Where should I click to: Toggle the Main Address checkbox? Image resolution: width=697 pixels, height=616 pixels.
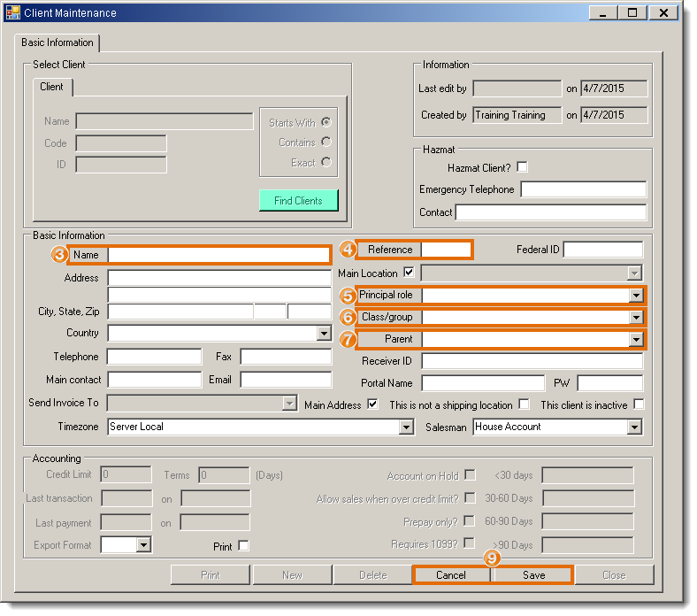pos(372,404)
